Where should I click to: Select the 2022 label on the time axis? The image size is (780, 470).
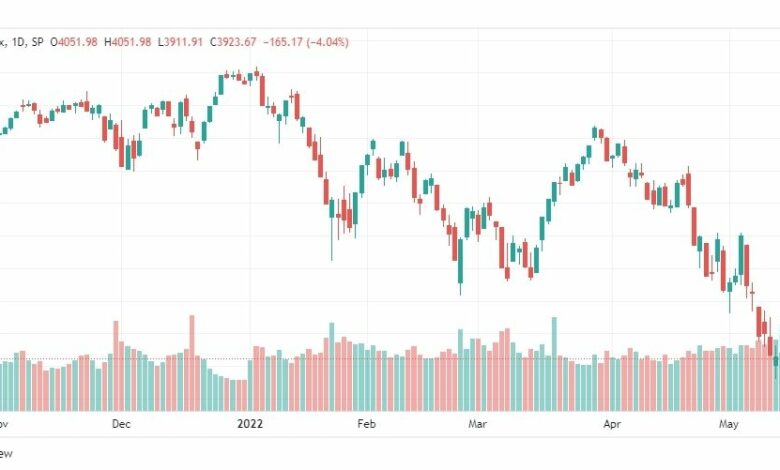coord(250,424)
